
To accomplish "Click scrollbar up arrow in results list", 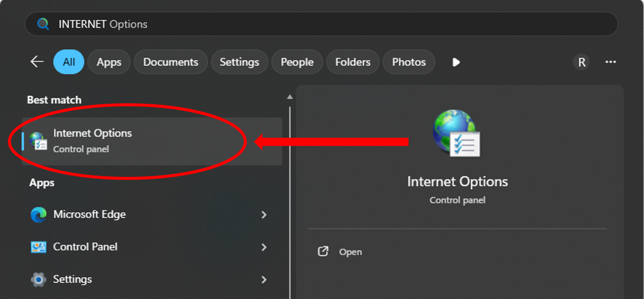I will [x=290, y=97].
